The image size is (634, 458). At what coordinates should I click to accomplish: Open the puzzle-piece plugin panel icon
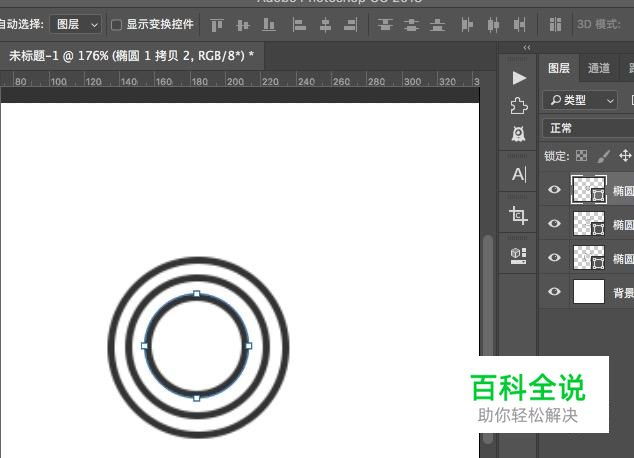pyautogui.click(x=519, y=106)
